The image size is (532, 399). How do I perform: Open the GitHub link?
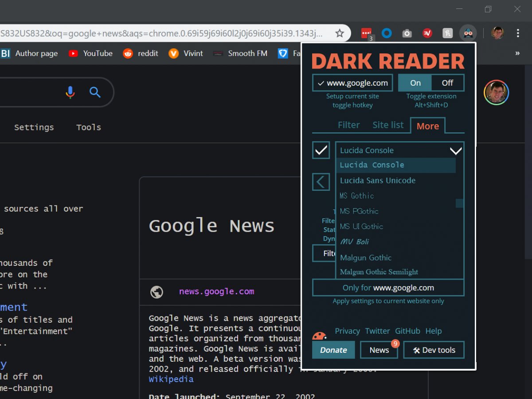coord(407,331)
